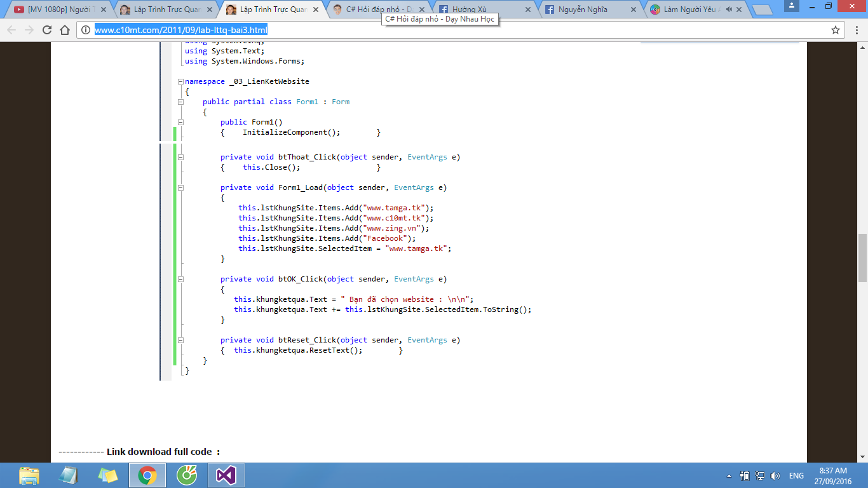Bookmark this page with the star
The image size is (868, 488).
(x=836, y=30)
